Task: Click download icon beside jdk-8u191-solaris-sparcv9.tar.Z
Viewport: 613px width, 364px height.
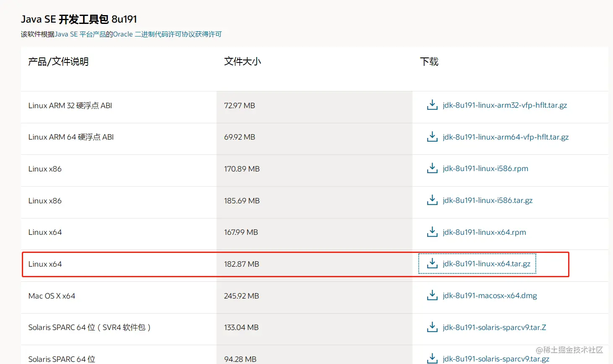Action: tap(432, 327)
